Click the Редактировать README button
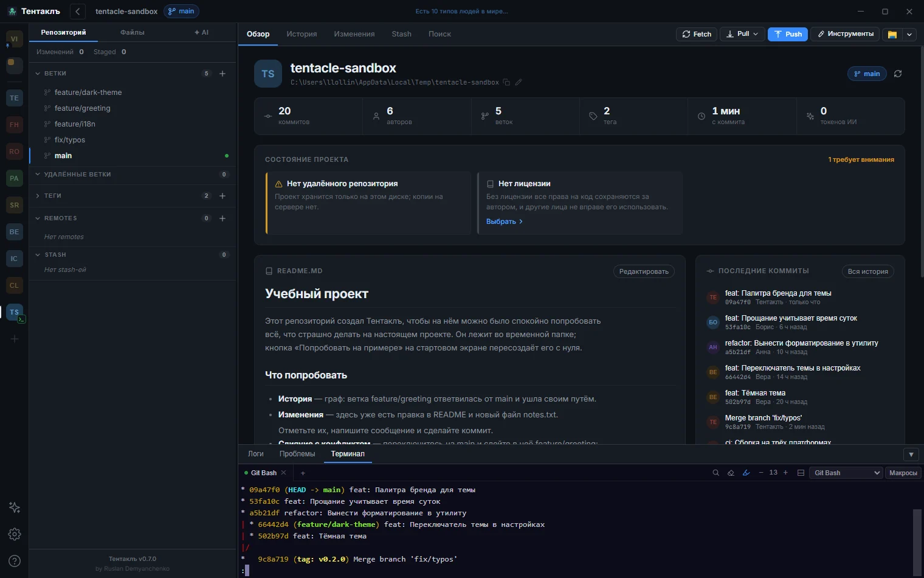The image size is (924, 578). click(x=644, y=271)
